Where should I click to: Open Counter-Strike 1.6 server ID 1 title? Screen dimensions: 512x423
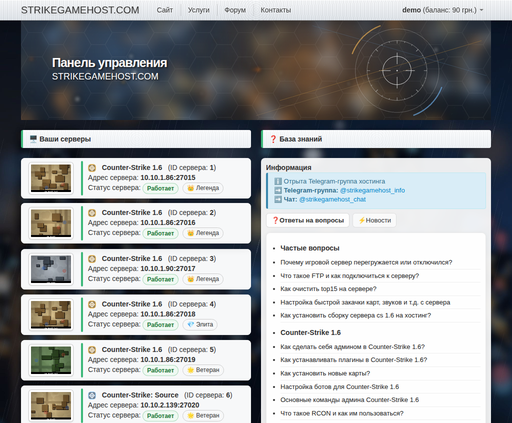pos(132,168)
